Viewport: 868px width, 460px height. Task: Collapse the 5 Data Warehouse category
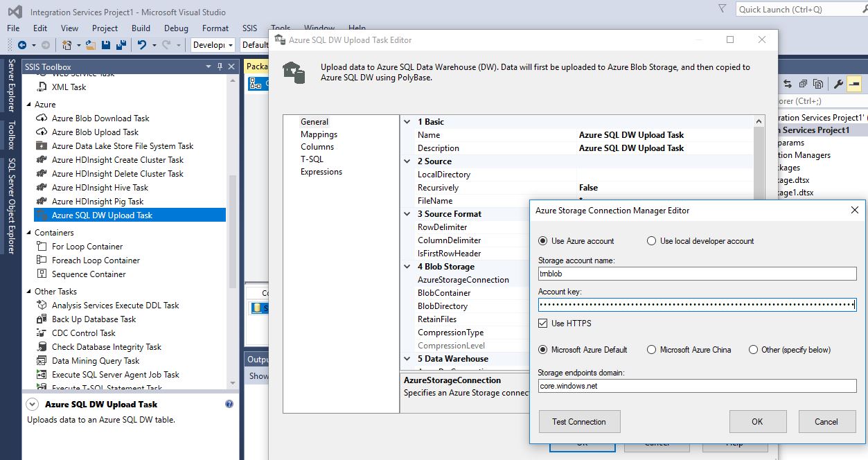[x=407, y=359]
